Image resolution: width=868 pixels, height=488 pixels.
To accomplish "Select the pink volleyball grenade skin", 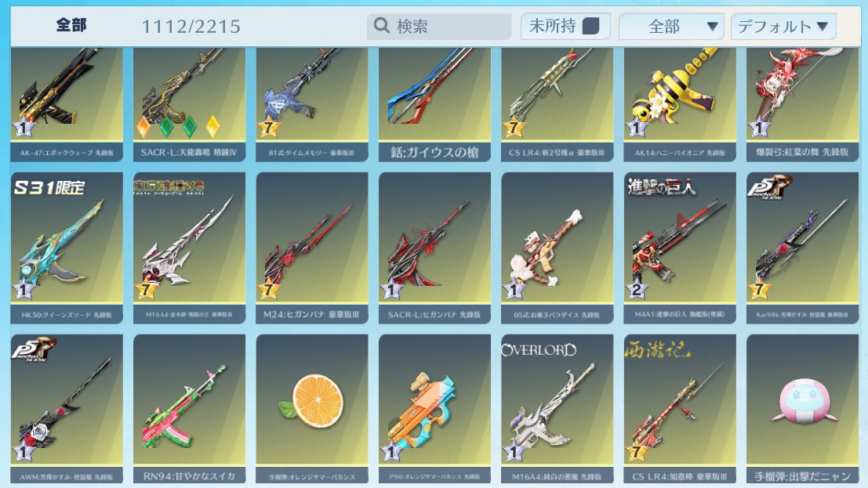I will (x=802, y=408).
